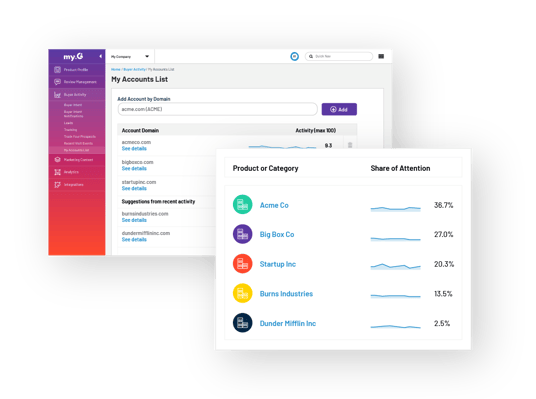Screen dimensions: 536x399
Task: Click the Burns Industries link
Action: (286, 294)
